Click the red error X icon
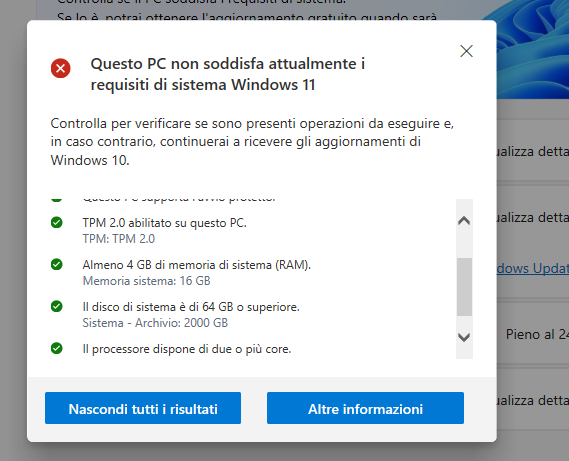The width and height of the screenshot is (569, 461). (x=61, y=68)
